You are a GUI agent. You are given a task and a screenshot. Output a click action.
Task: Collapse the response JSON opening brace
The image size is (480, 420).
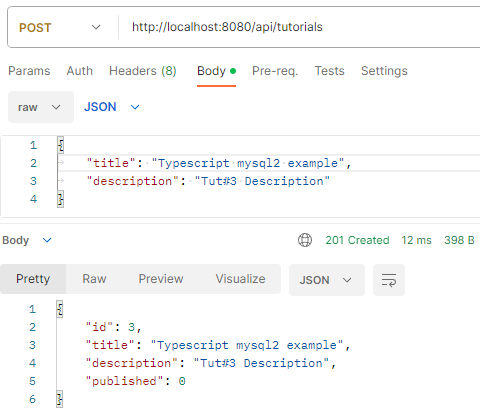[59, 309]
